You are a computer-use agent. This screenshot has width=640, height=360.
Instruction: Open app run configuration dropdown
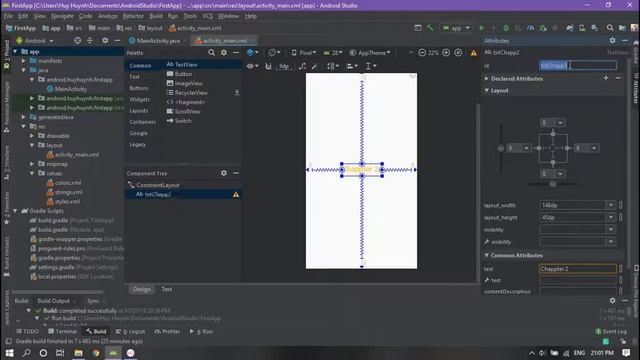click(457, 28)
